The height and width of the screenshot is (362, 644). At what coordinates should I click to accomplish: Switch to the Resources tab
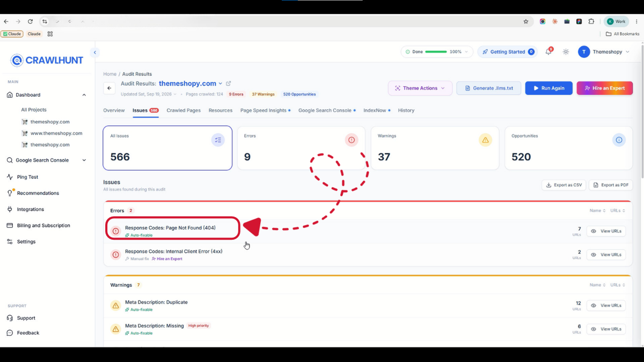(x=221, y=110)
